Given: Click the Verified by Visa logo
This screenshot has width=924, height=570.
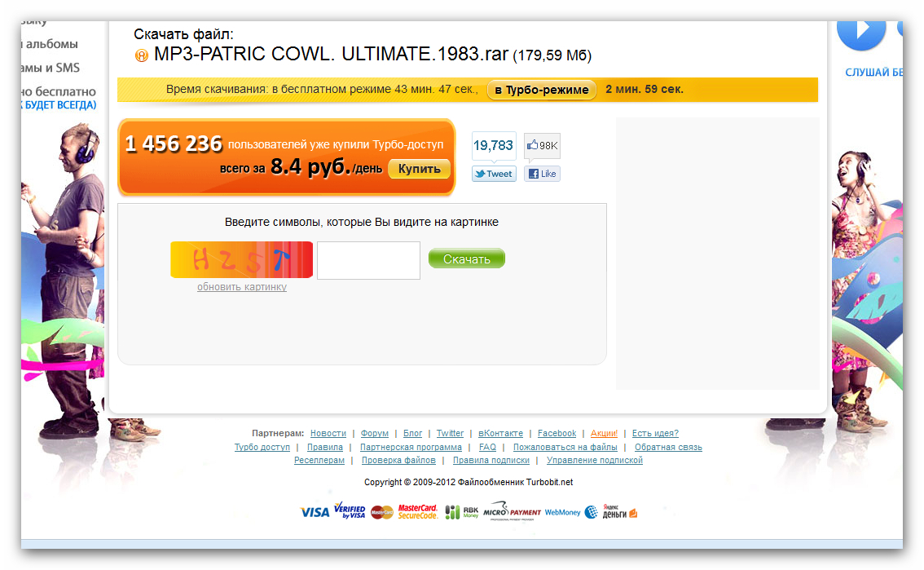Looking at the screenshot, I should [x=350, y=510].
